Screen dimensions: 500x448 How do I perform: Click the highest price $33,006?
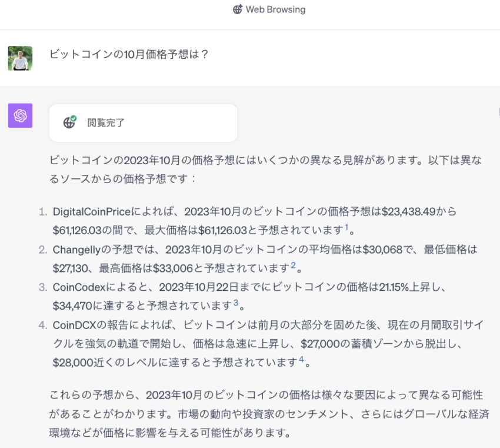(x=173, y=268)
